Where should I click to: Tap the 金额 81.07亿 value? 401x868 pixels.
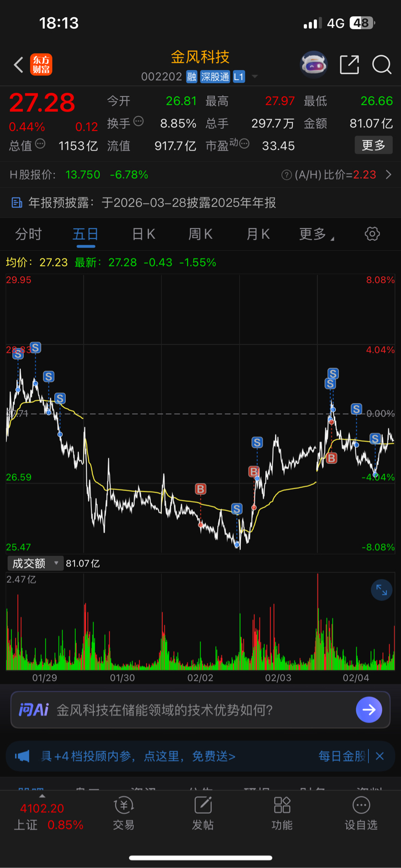[371, 123]
